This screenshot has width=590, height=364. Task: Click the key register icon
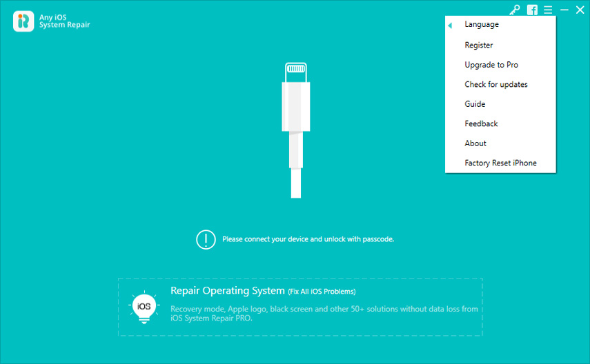tap(514, 10)
